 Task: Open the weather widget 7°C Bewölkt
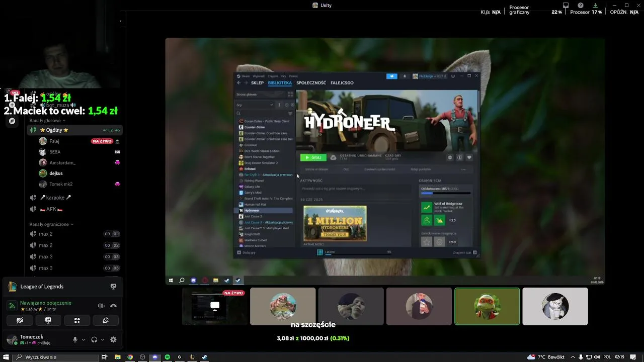point(546,357)
